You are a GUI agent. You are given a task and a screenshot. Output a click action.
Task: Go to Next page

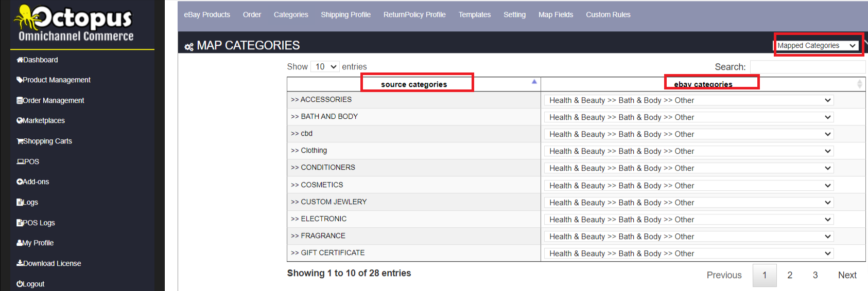(847, 275)
